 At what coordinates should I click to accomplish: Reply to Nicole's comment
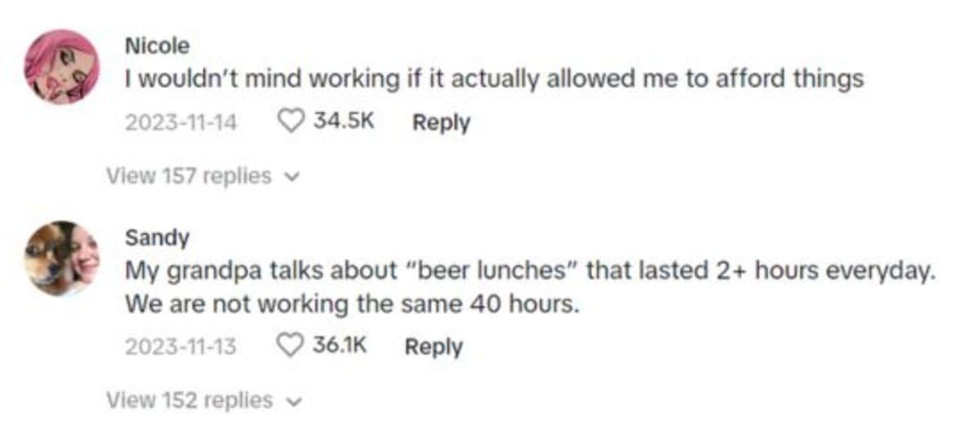point(441,123)
